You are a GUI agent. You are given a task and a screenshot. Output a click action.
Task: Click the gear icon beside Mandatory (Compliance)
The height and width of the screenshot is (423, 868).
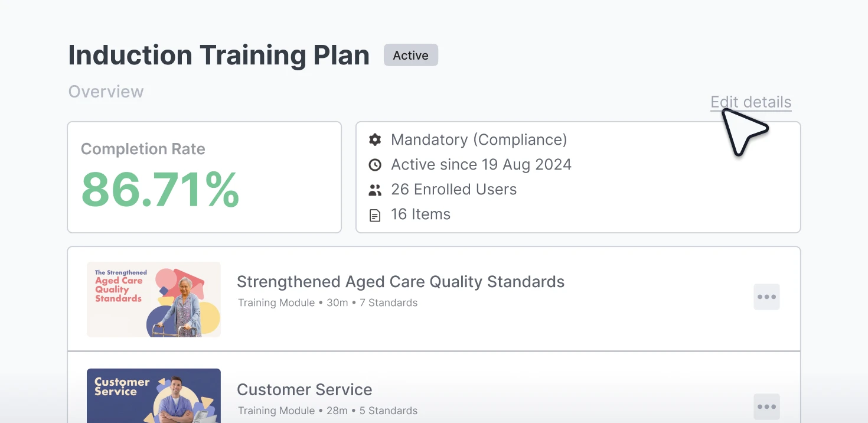[x=375, y=139]
